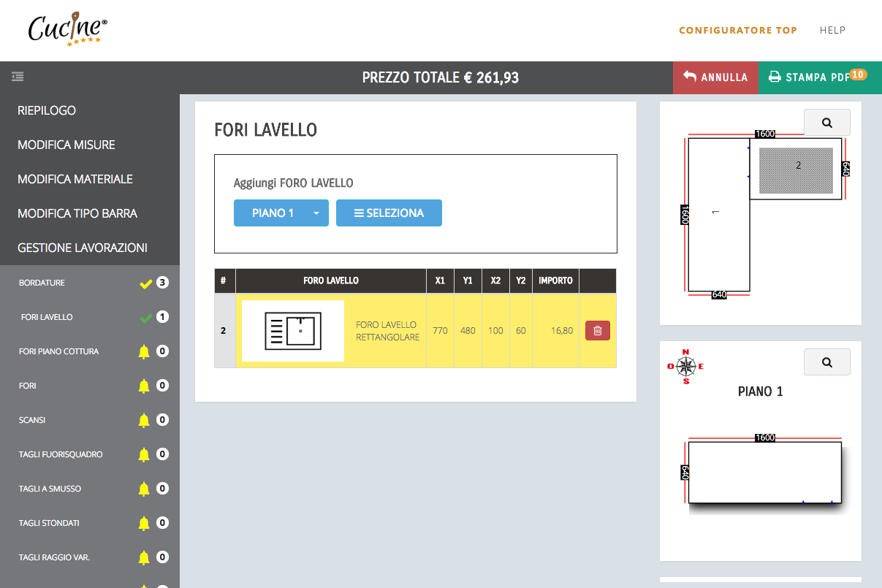Click the X1 value 770
This screenshot has height=588, width=882.
[439, 331]
